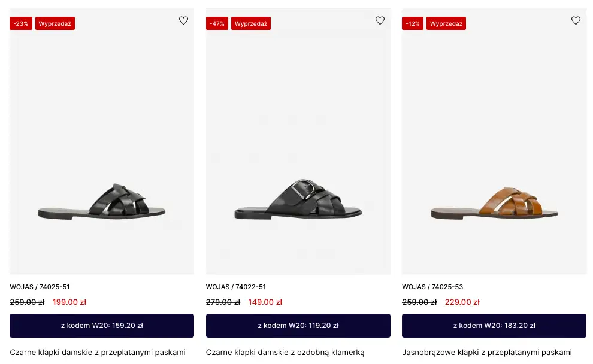Apply W20 code price 159.20 zł button
This screenshot has width=593, height=364.
pos(102,326)
